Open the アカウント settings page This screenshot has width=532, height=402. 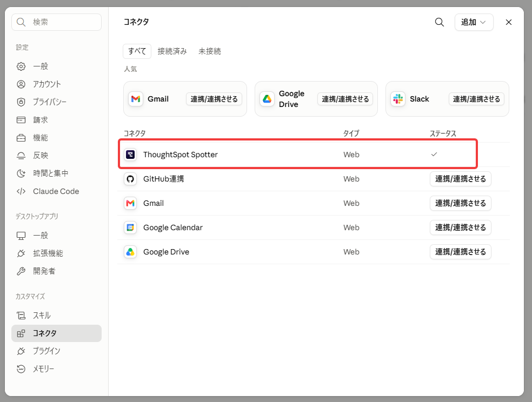point(56,84)
